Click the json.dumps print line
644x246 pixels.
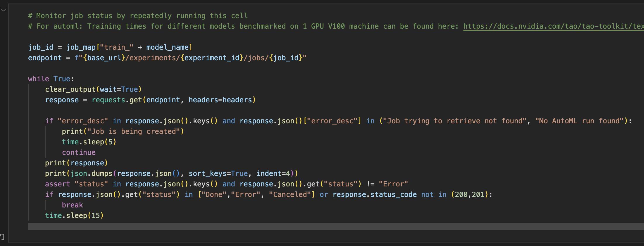point(171,174)
